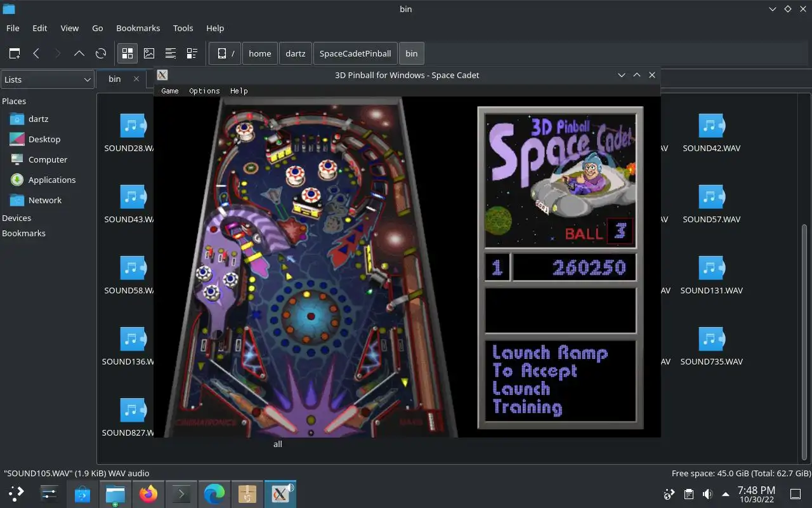812x508 pixels.
Task: Jump to home breadcrumb
Action: click(259, 53)
